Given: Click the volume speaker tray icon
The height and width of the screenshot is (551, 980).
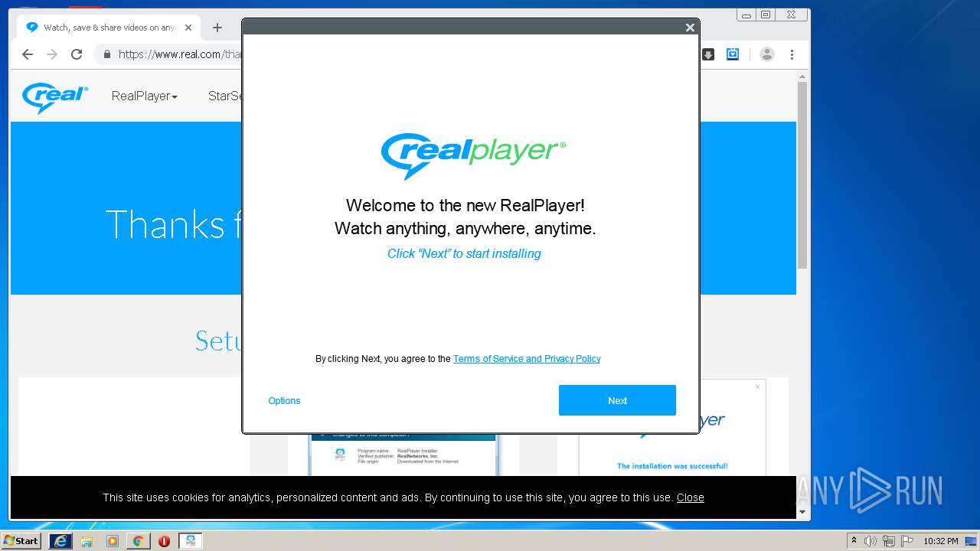Looking at the screenshot, I should pos(871,541).
